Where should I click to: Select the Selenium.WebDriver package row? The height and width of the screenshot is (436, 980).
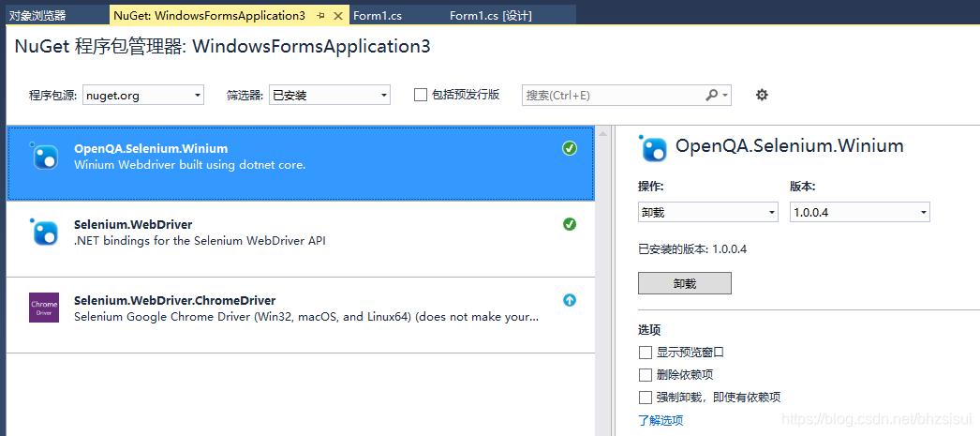tap(301, 240)
